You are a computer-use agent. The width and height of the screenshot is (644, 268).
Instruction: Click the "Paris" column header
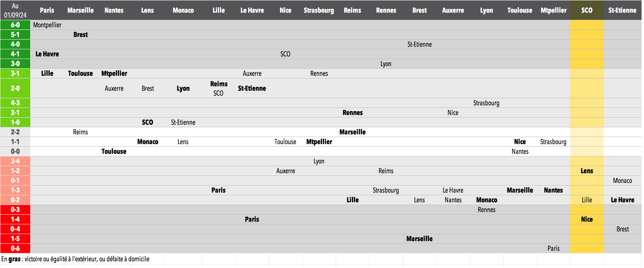click(x=47, y=11)
